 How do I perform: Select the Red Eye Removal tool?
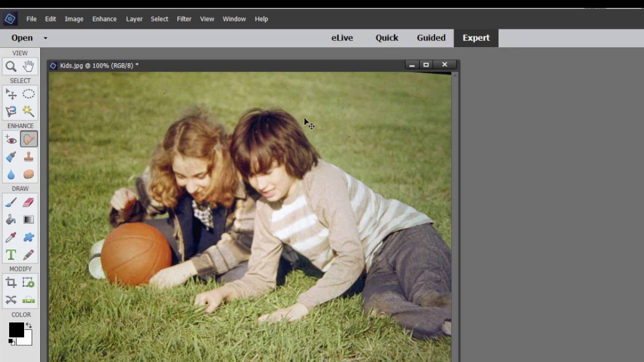(11, 139)
